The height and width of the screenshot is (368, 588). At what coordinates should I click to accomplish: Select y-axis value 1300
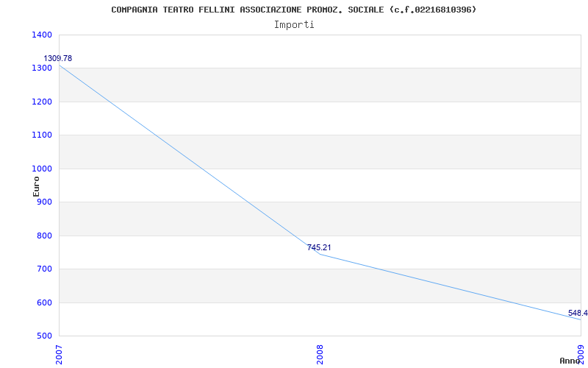(x=41, y=68)
